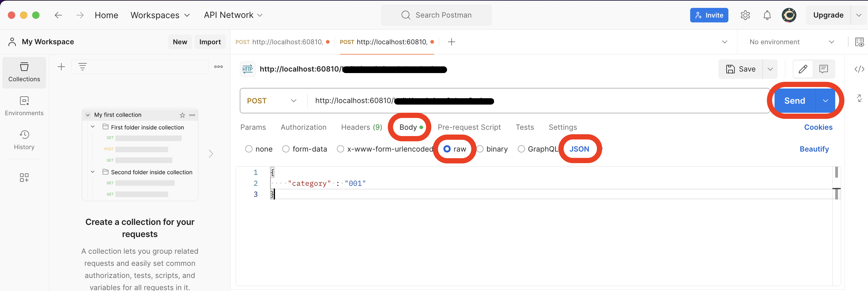The height and width of the screenshot is (291, 868).
Task: Open the API Network dropdown
Action: [x=233, y=15]
